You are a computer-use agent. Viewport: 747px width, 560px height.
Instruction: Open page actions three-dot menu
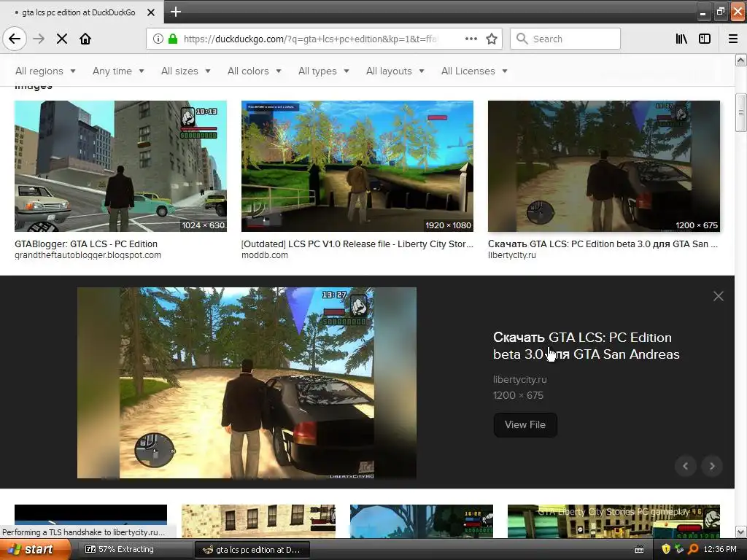pyautogui.click(x=471, y=39)
